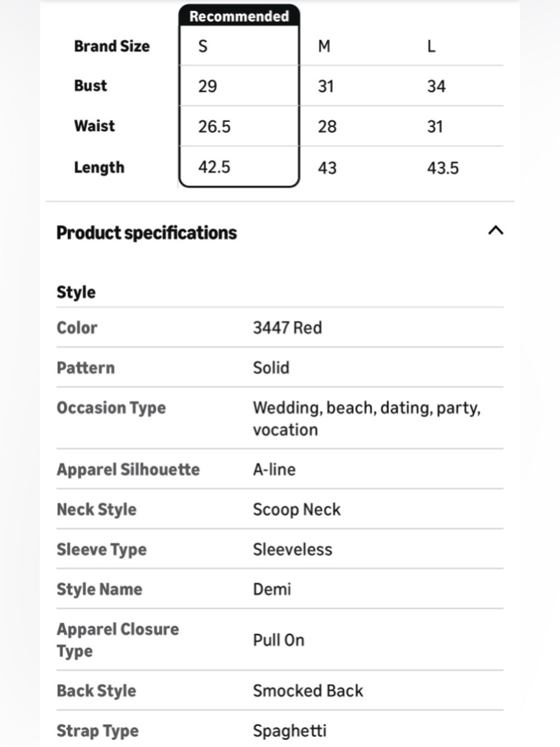Click the Scoop Neck value
This screenshot has width=560, height=747.
[x=297, y=509]
